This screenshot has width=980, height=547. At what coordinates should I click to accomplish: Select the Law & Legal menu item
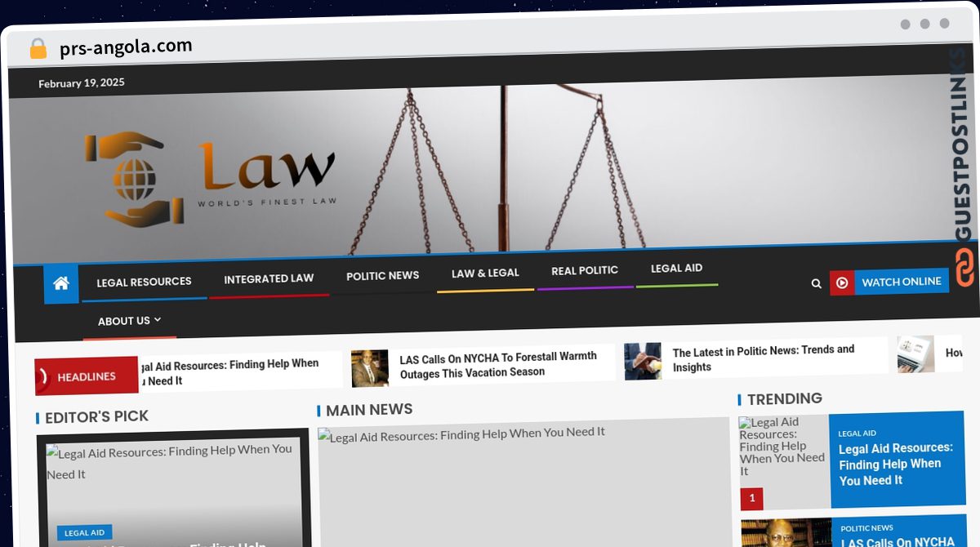pyautogui.click(x=485, y=273)
